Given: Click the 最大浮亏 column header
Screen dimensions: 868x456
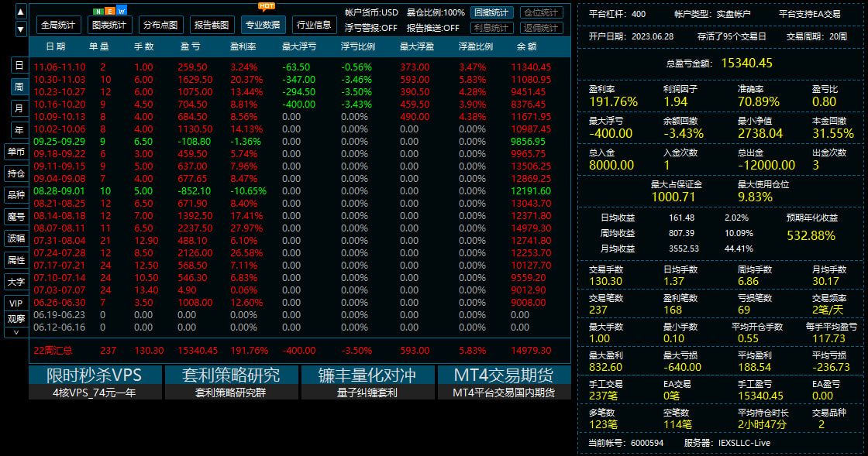Looking at the screenshot, I should coord(299,46).
